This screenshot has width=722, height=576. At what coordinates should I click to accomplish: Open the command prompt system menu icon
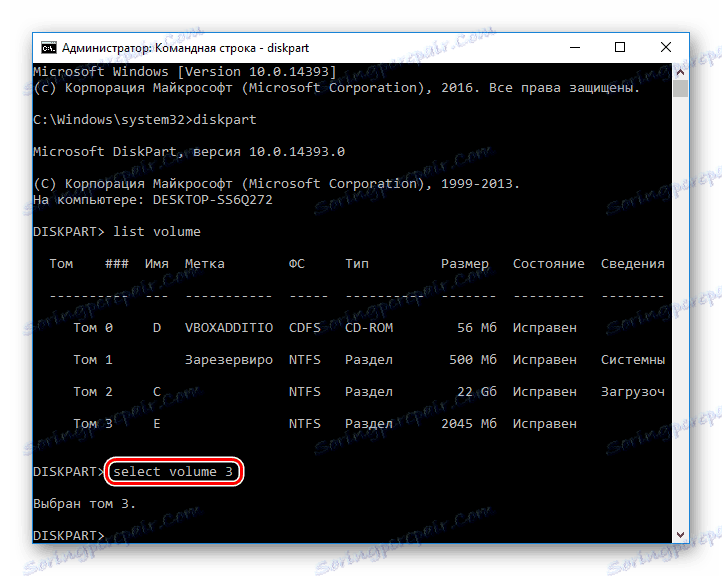pos(49,47)
